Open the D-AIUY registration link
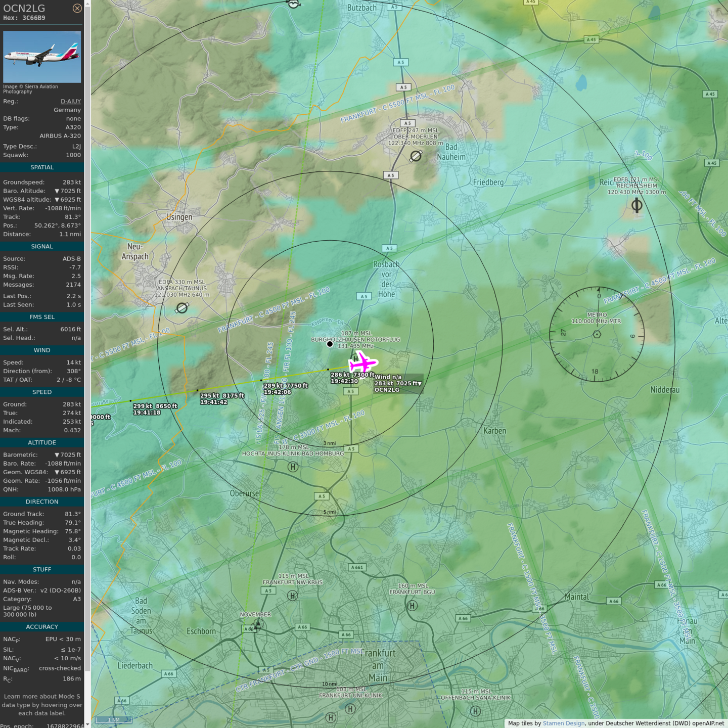This screenshot has height=728, width=728. 70,101
